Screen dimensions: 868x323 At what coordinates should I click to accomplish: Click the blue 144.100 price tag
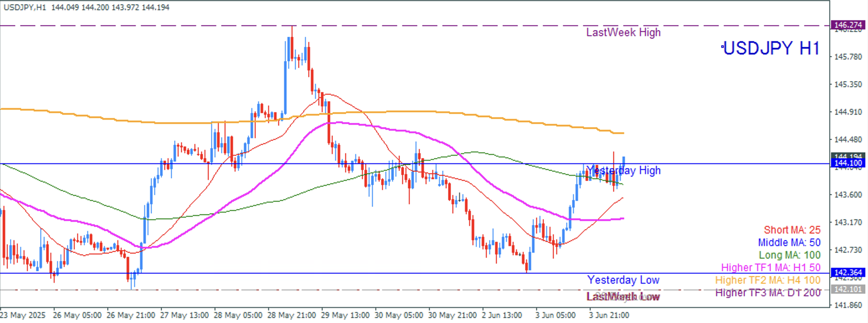(848, 163)
